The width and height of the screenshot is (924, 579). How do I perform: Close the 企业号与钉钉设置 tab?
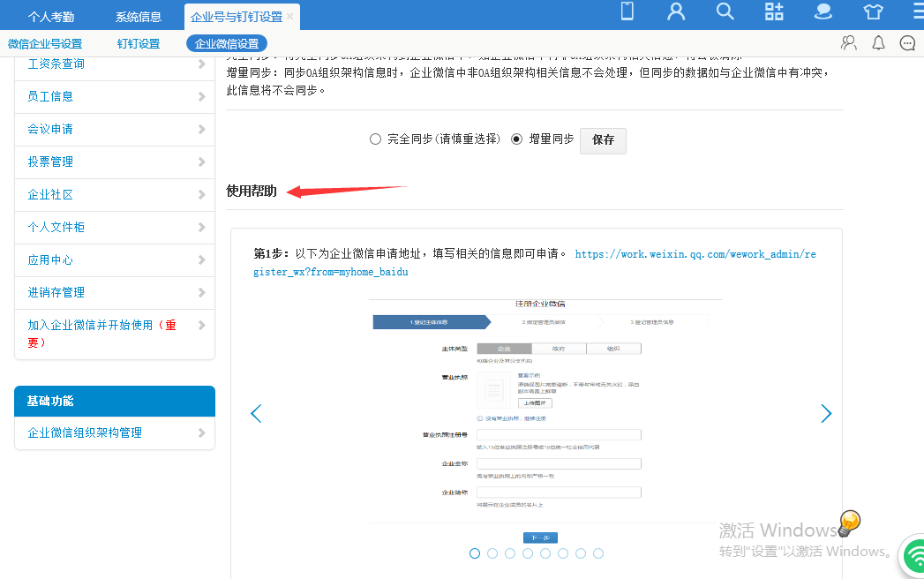(x=290, y=16)
